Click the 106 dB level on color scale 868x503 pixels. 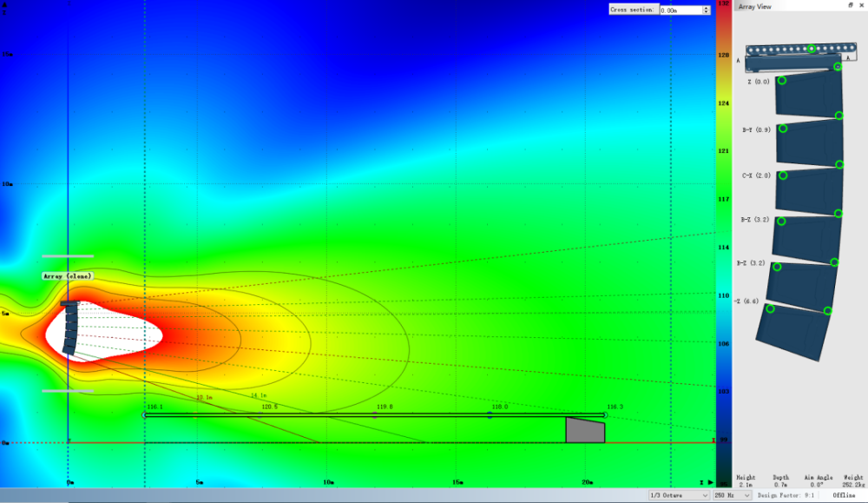click(724, 343)
